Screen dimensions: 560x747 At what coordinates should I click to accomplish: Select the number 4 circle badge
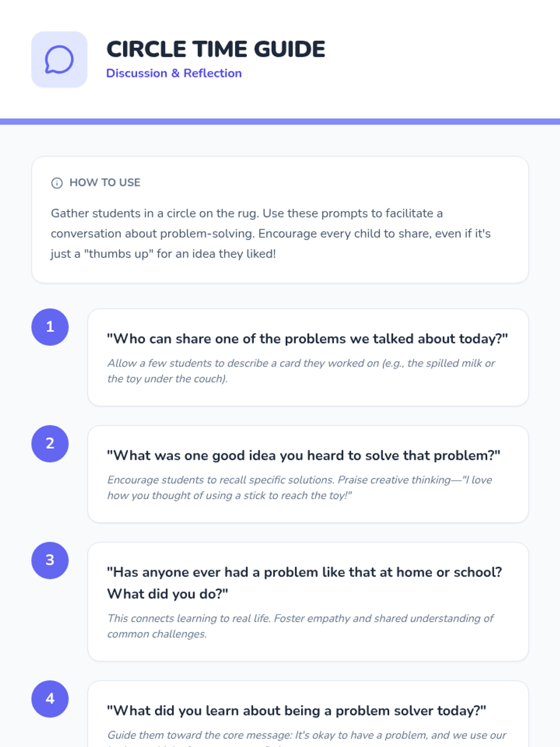(x=50, y=699)
